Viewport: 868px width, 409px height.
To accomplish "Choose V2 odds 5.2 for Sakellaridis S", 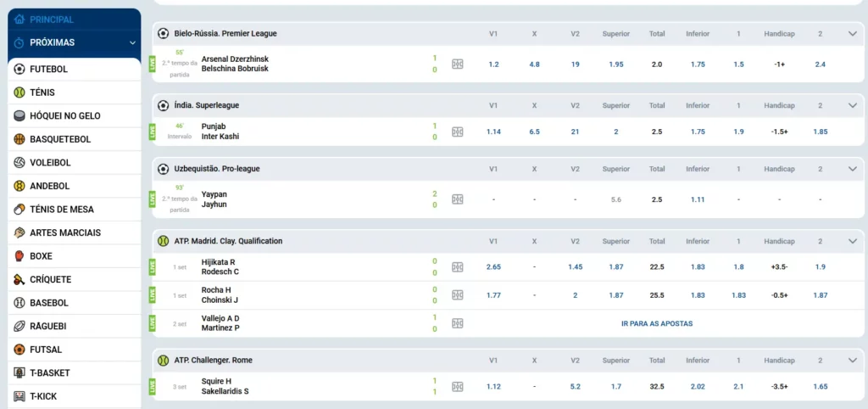I will click(576, 386).
